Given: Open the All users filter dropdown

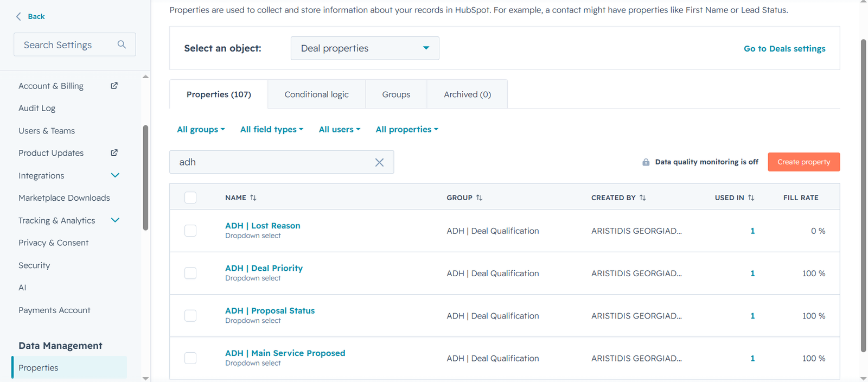Looking at the screenshot, I should pos(340,129).
